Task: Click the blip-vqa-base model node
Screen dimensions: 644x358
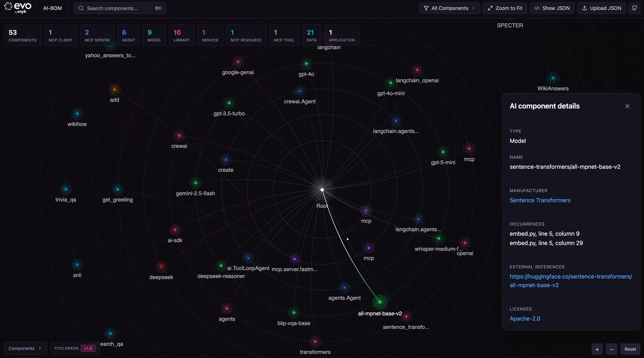Action: [x=294, y=312]
